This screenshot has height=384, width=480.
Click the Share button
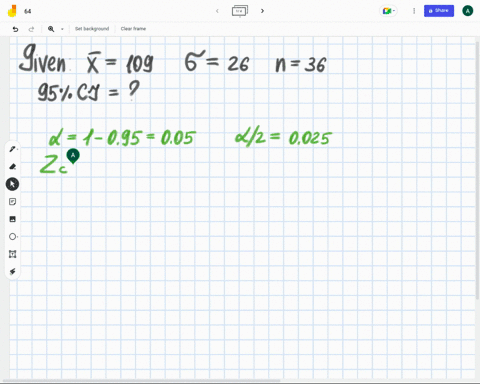coord(439,11)
